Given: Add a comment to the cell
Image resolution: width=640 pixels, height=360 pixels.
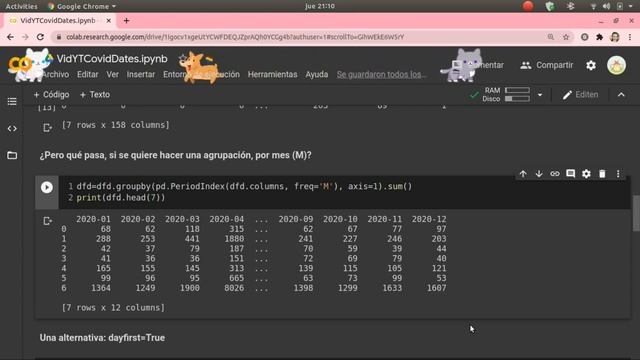Looking at the screenshot, I should 570,174.
